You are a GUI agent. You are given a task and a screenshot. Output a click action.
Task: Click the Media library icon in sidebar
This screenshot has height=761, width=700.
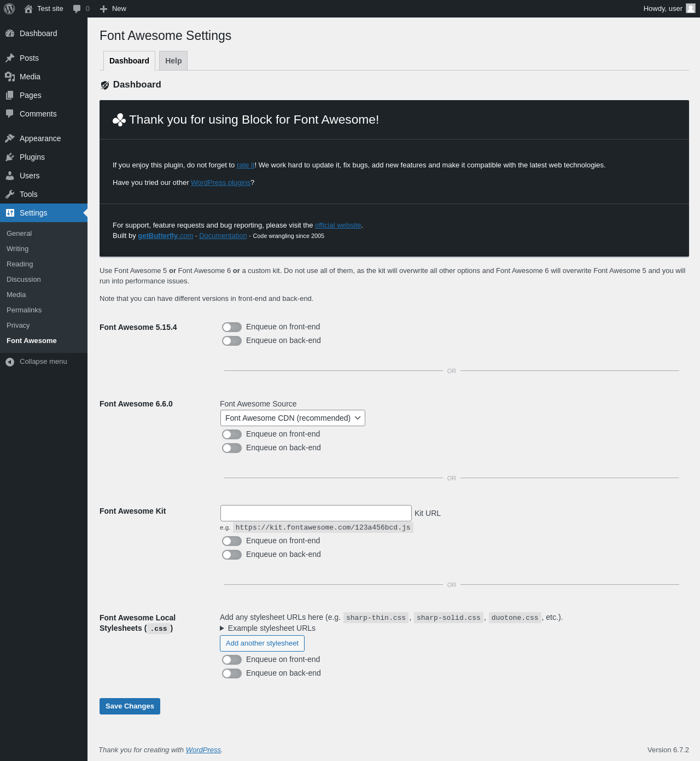(10, 77)
